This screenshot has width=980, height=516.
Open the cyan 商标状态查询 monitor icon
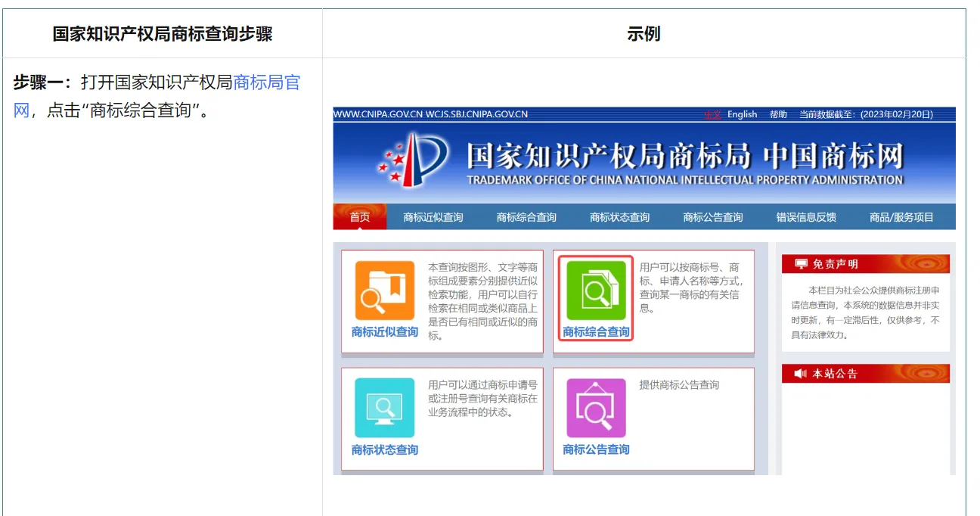coord(385,408)
